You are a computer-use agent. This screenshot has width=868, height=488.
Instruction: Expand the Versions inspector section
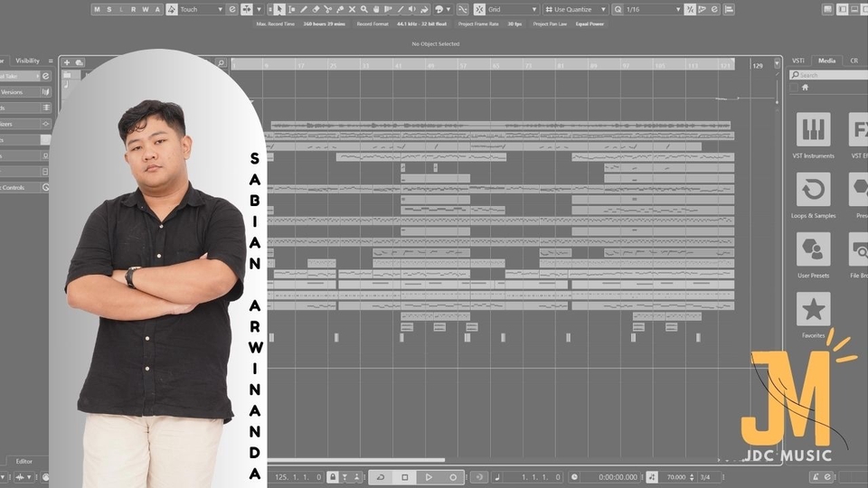click(x=24, y=92)
